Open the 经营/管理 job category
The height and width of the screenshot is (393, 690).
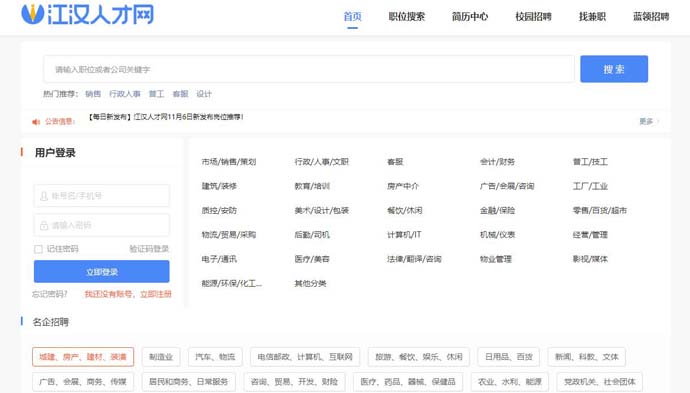pos(590,235)
